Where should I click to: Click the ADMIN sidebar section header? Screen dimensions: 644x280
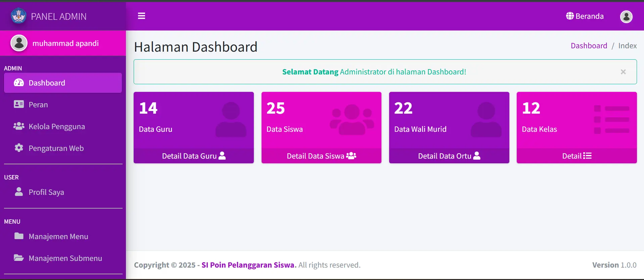point(13,68)
